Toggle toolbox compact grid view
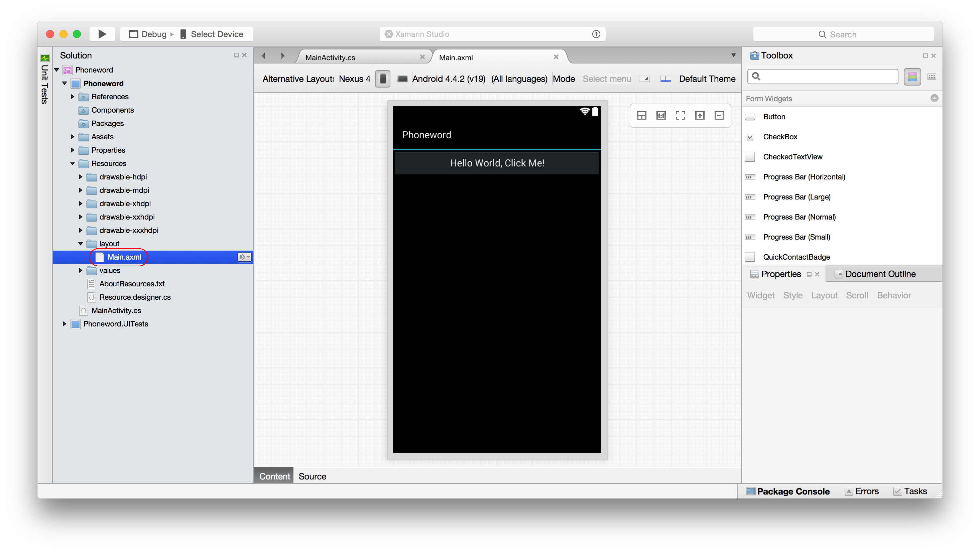The image size is (980, 552). coord(932,77)
